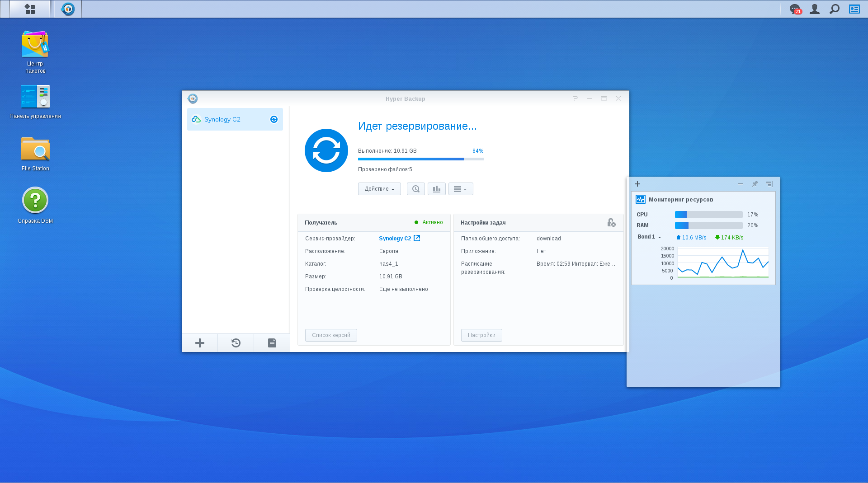Click the encryption lock icon in Настройки задач

pos(611,223)
